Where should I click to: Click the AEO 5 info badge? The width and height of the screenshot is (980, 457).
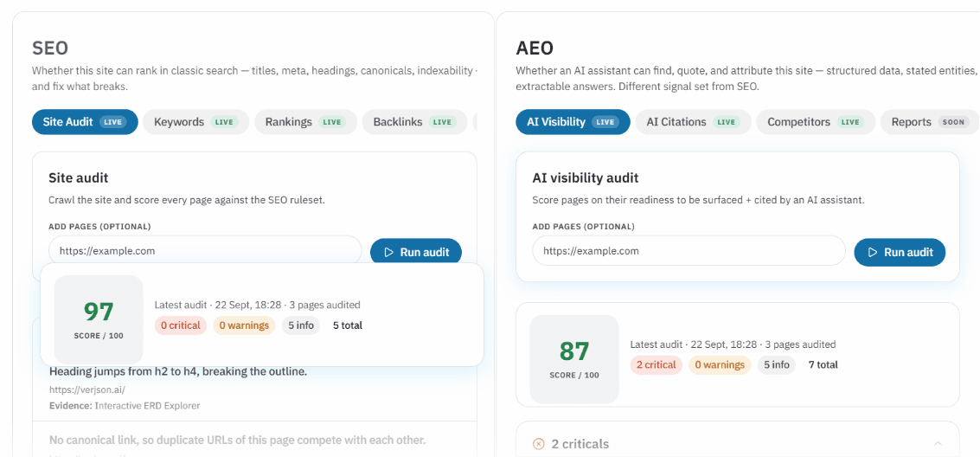(776, 364)
